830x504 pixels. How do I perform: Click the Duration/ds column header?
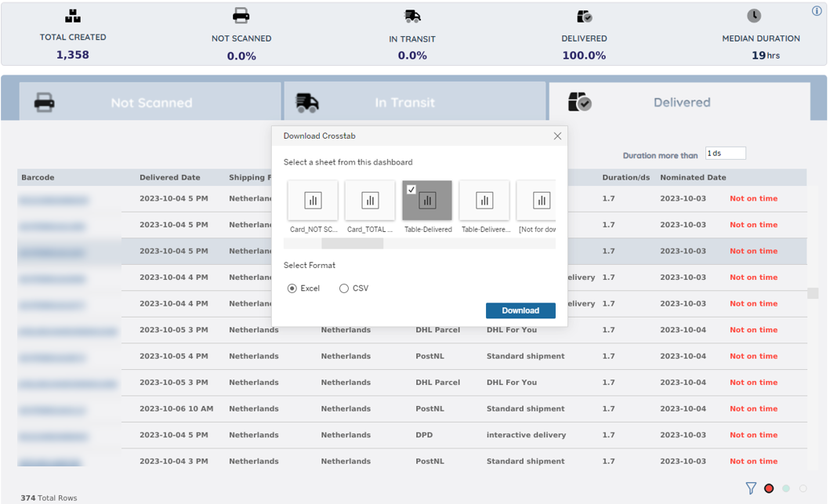tap(626, 177)
